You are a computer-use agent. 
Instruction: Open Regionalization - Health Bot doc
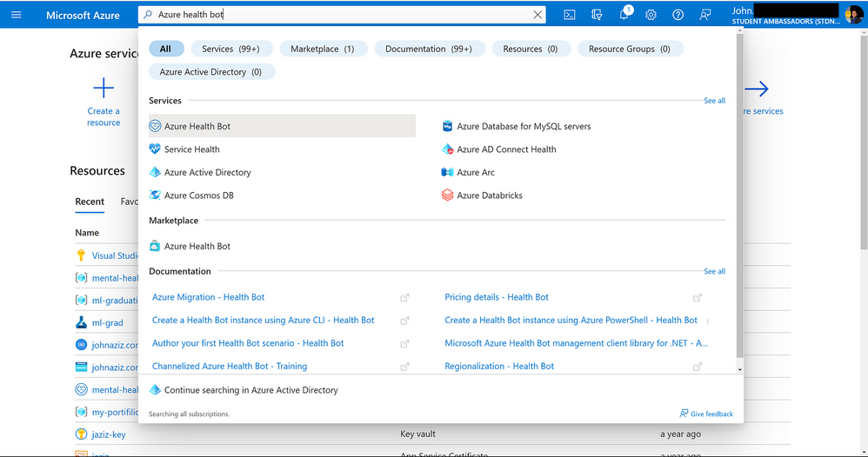coord(499,367)
